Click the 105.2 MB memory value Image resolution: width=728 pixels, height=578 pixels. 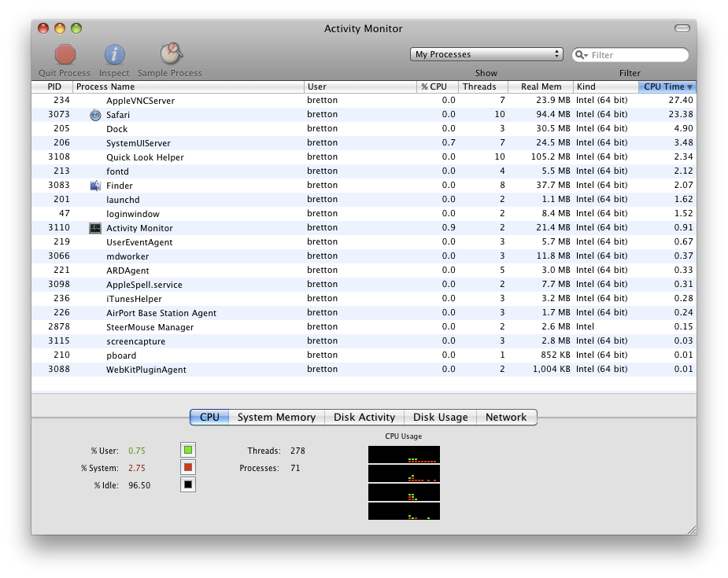(551, 156)
